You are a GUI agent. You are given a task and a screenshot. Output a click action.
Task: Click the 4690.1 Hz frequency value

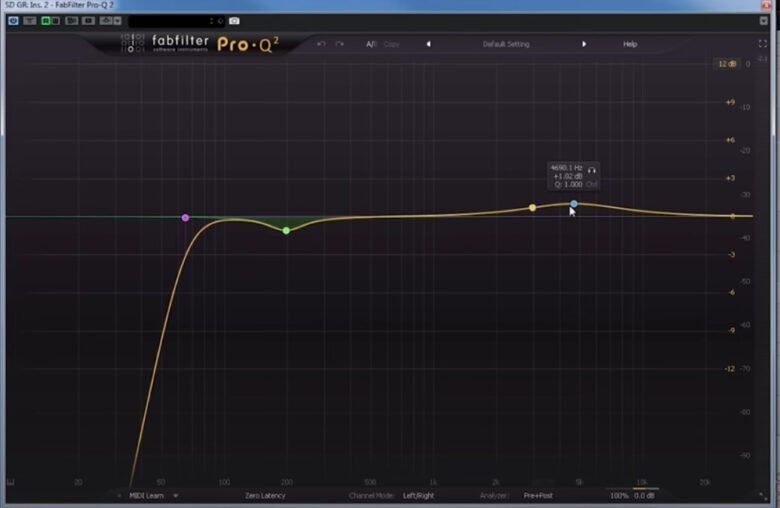[566, 168]
